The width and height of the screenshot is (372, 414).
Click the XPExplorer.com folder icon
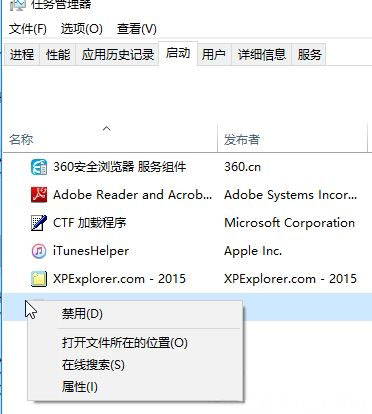[x=39, y=279]
